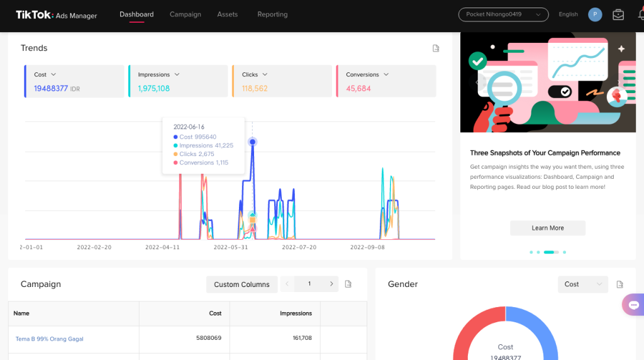The width and height of the screenshot is (644, 360).
Task: Switch to the Campaign tab
Action: point(186,14)
